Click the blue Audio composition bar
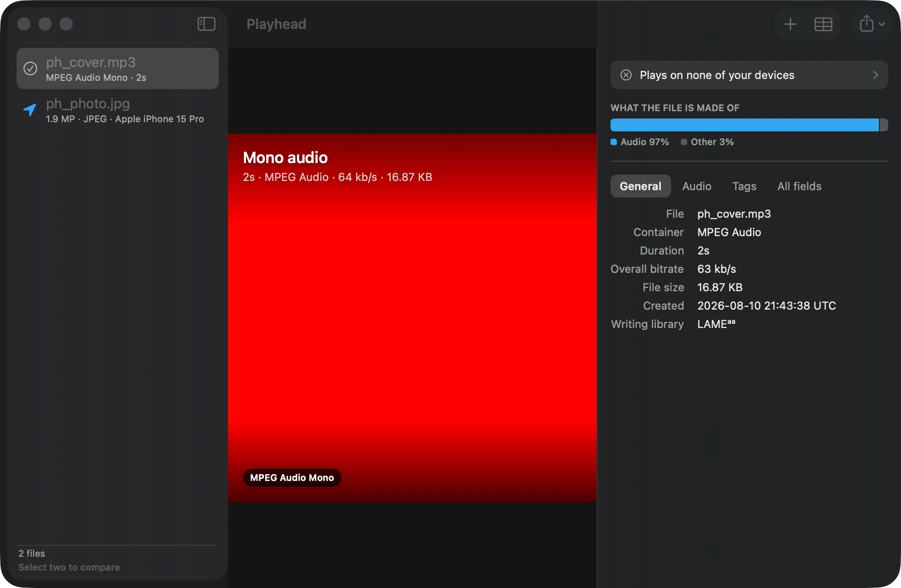The width and height of the screenshot is (901, 588). coord(745,125)
